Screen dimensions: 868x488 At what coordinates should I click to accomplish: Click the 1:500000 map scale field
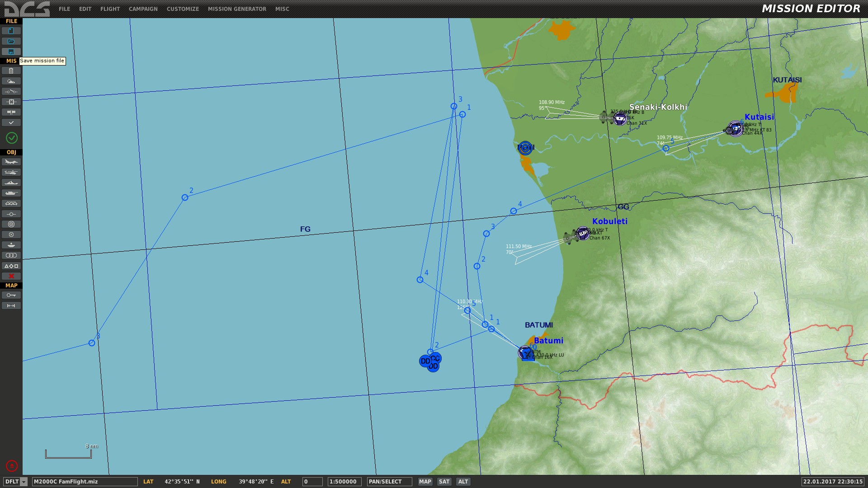pyautogui.click(x=344, y=482)
